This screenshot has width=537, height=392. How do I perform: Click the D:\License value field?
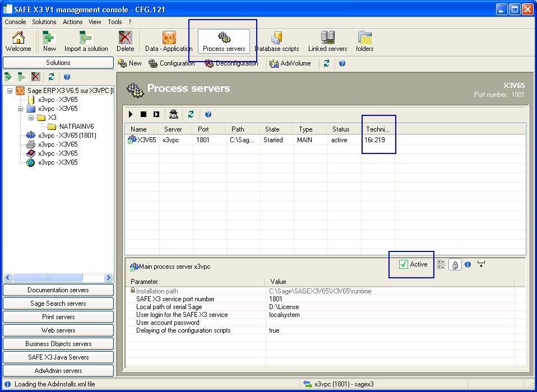(391, 307)
